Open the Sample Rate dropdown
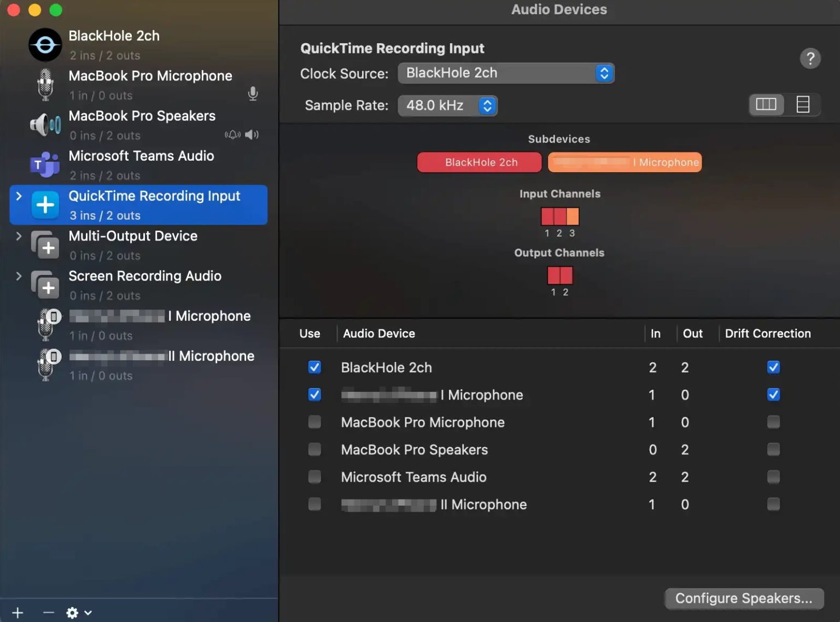Screen dimensions: 840x622 (x=486, y=105)
